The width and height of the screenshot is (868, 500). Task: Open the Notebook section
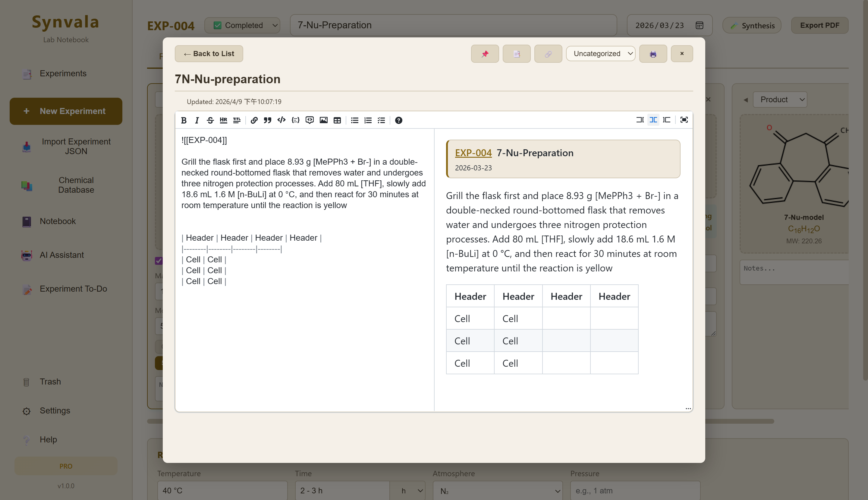(x=66, y=221)
